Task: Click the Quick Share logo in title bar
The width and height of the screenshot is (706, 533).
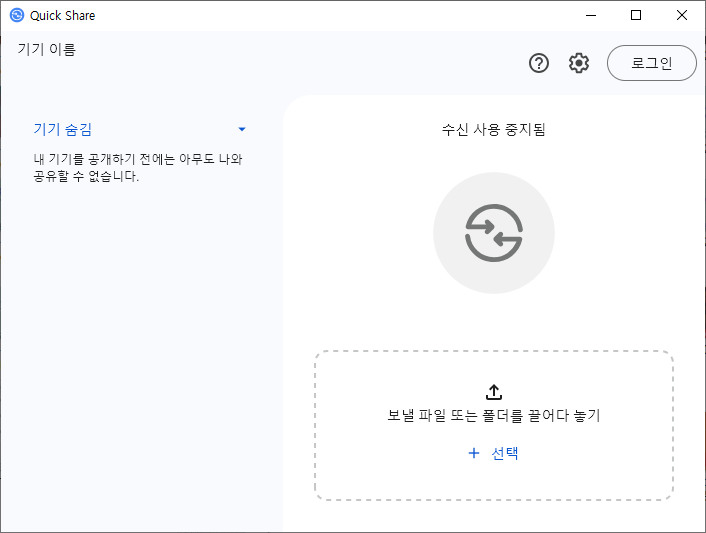Action: point(17,15)
